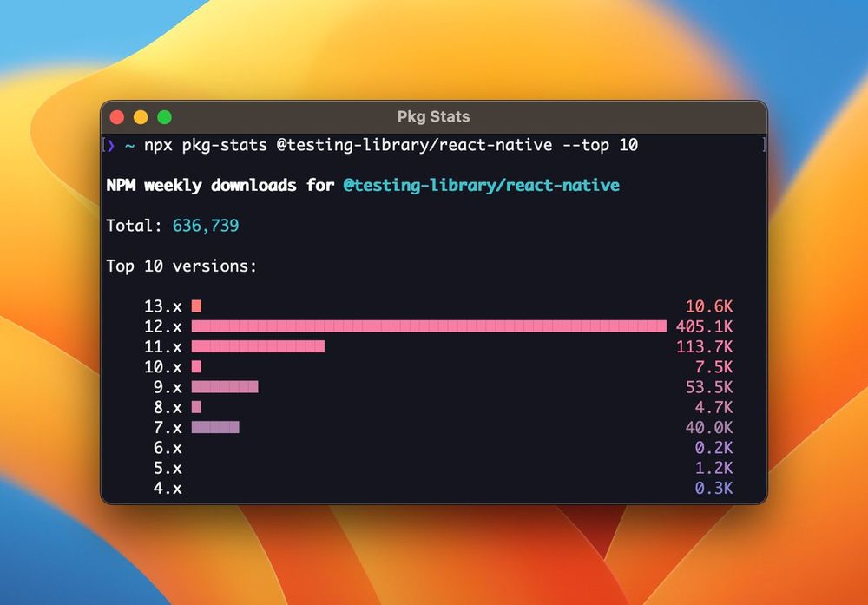
Task: Click the 10.x version label
Action: tap(163, 367)
